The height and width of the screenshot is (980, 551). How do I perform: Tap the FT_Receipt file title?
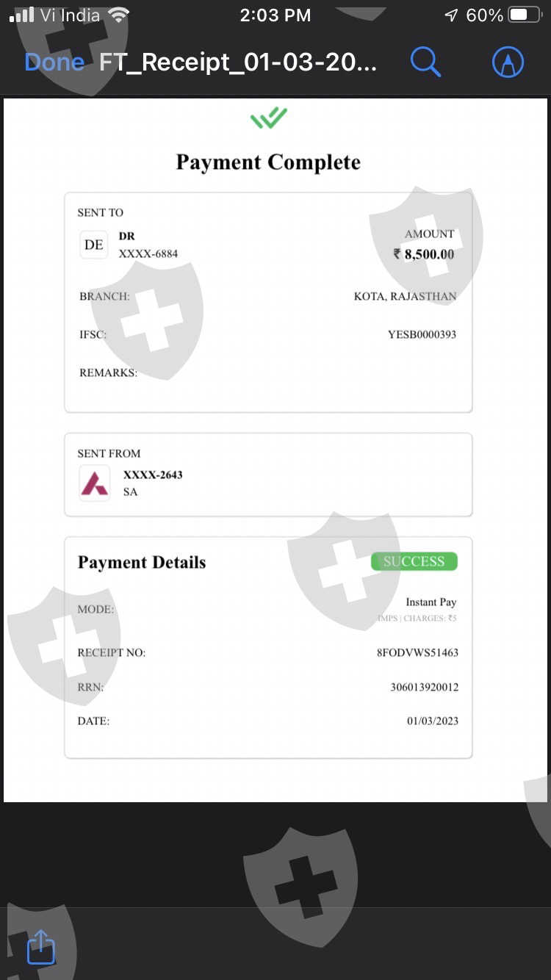click(238, 62)
